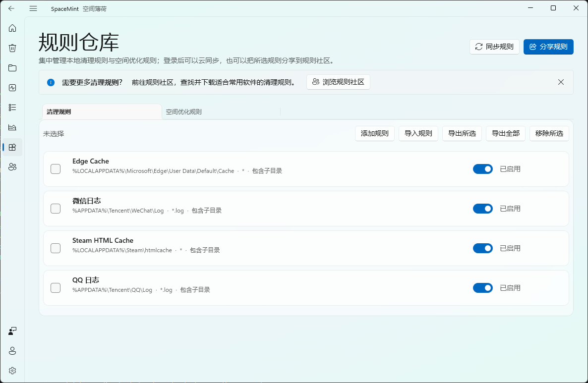Open the community people sidebar icon
This screenshot has height=383, width=588.
click(12, 167)
